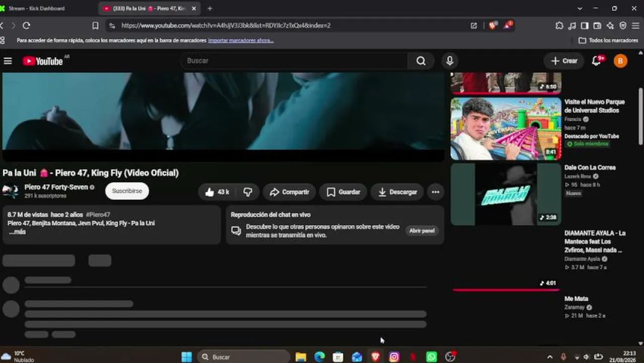Reload the page in browser
This screenshot has width=644, height=363.
pyautogui.click(x=26, y=25)
